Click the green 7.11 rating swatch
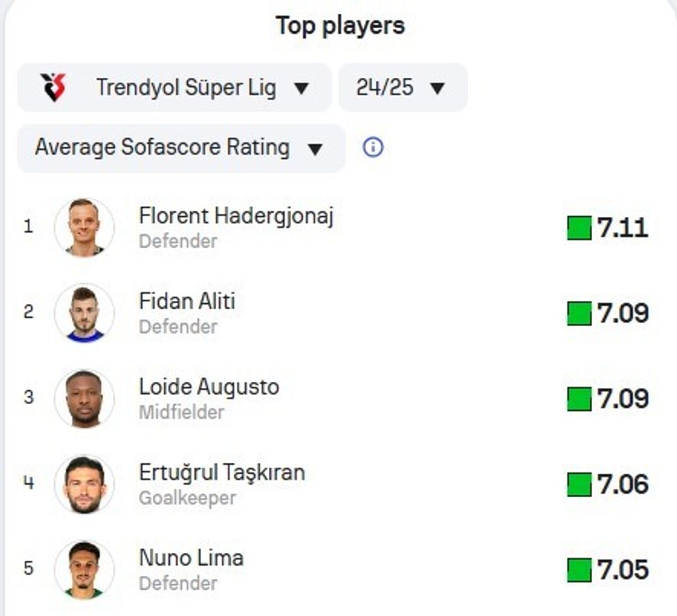 [x=579, y=228]
